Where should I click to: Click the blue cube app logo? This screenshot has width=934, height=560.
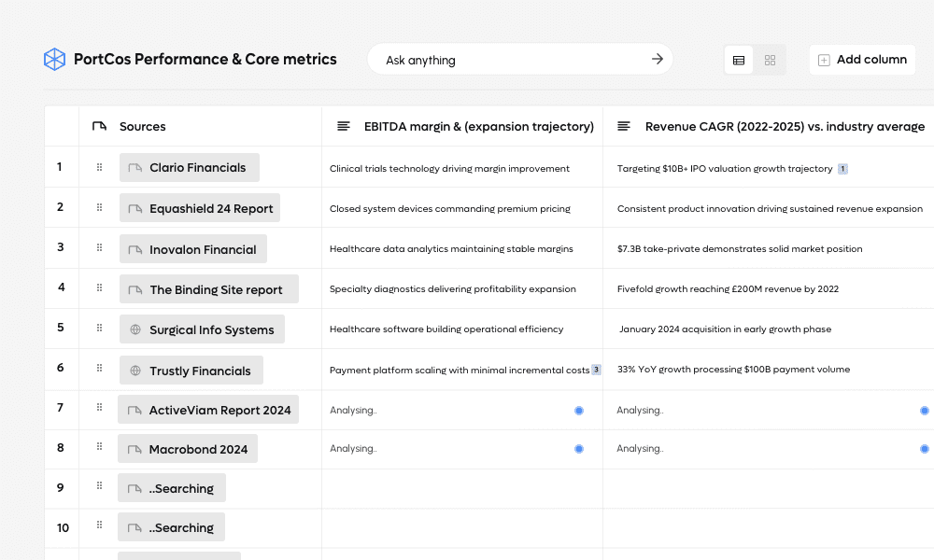coord(54,60)
